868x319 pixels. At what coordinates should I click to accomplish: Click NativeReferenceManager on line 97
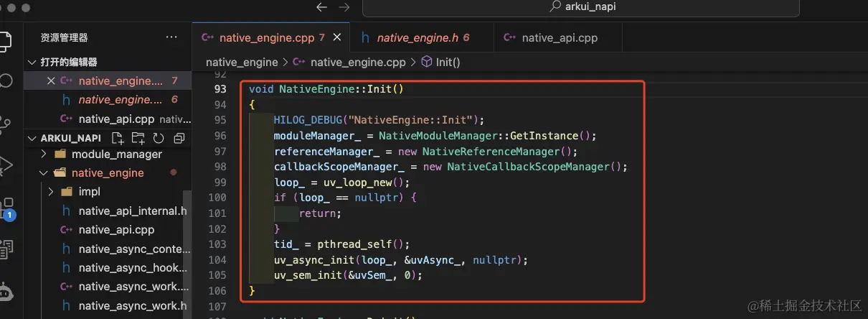click(x=490, y=152)
